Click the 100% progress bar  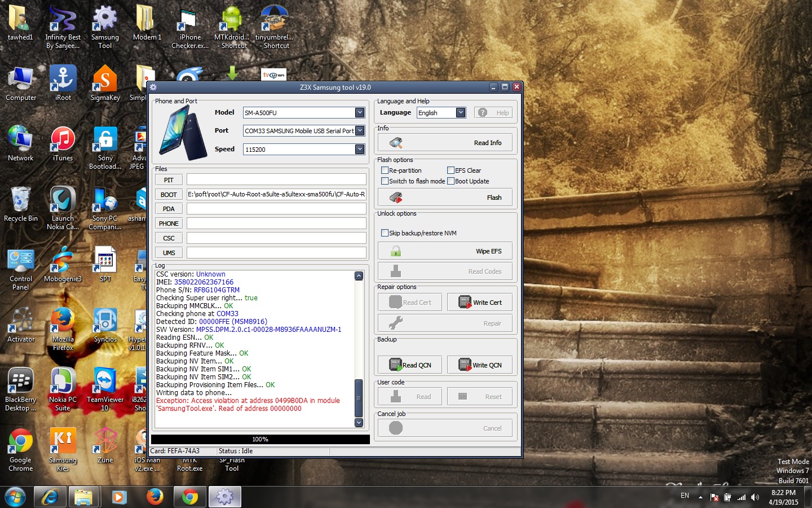point(261,439)
